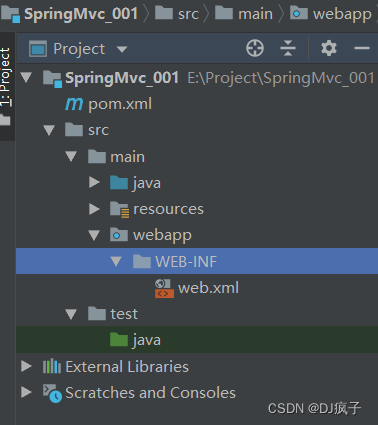Expand the Scratches and Consoles arrow

[x=26, y=392]
